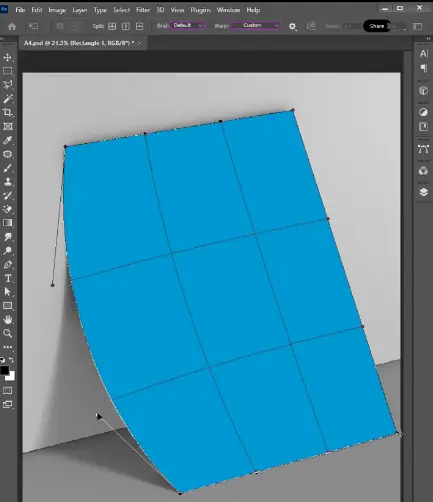Select the Horizontal Type tool
Viewport: 433px width, 502px height.
(x=8, y=278)
